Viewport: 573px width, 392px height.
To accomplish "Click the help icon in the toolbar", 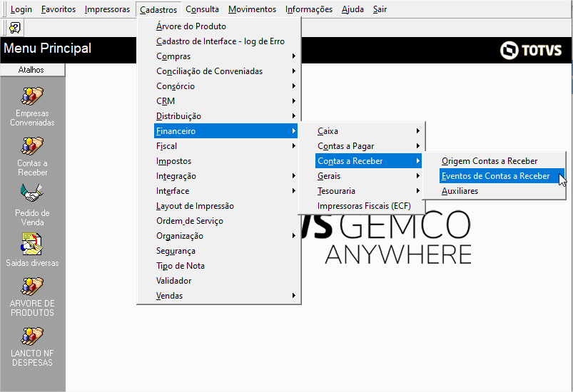I will pyautogui.click(x=15, y=28).
